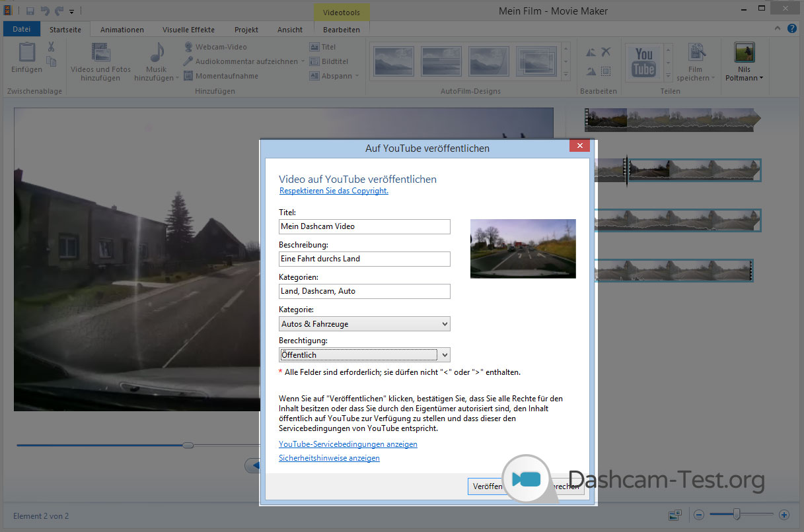Click the preview seek slider handle

coord(188,446)
